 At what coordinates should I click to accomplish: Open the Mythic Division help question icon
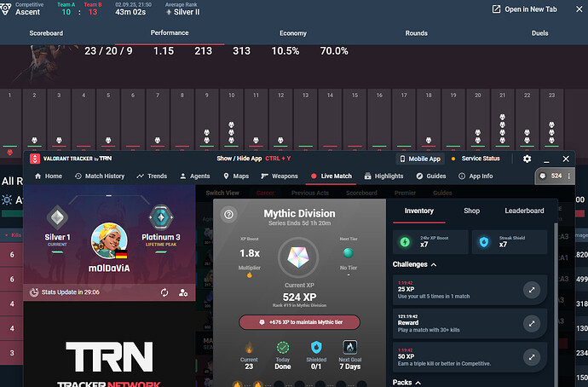coord(228,215)
